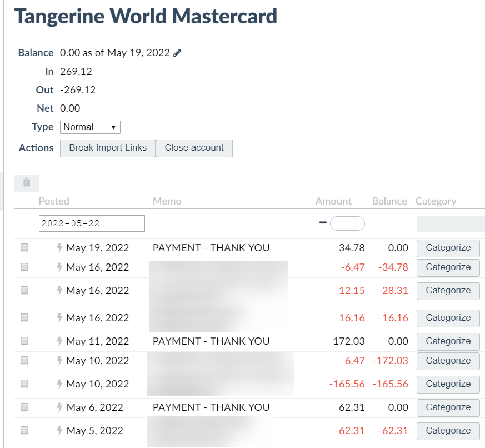
Task: Click the lightning icon on the May 19 payment
Action: click(59, 248)
